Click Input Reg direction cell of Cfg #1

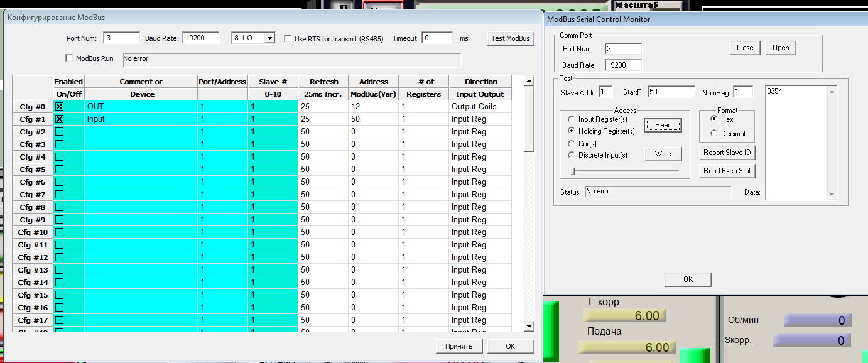[480, 119]
